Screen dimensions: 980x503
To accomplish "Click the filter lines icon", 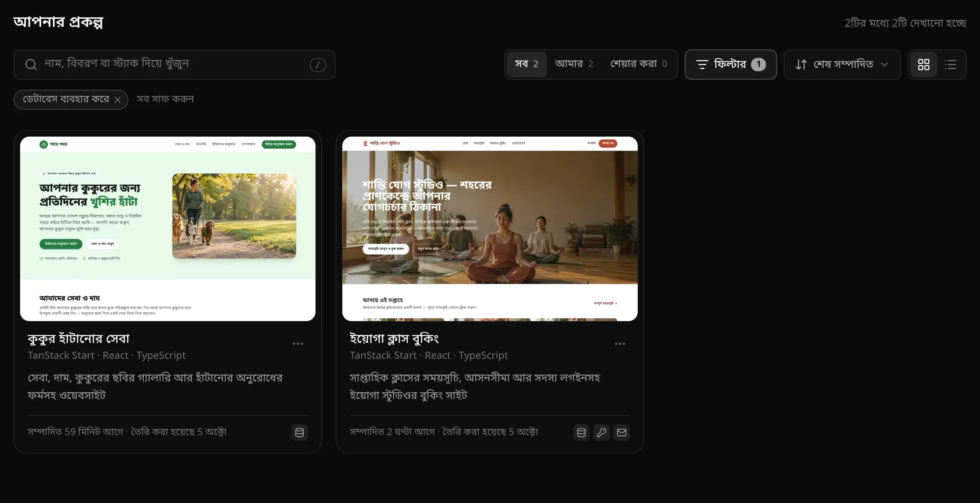I will coord(702,65).
